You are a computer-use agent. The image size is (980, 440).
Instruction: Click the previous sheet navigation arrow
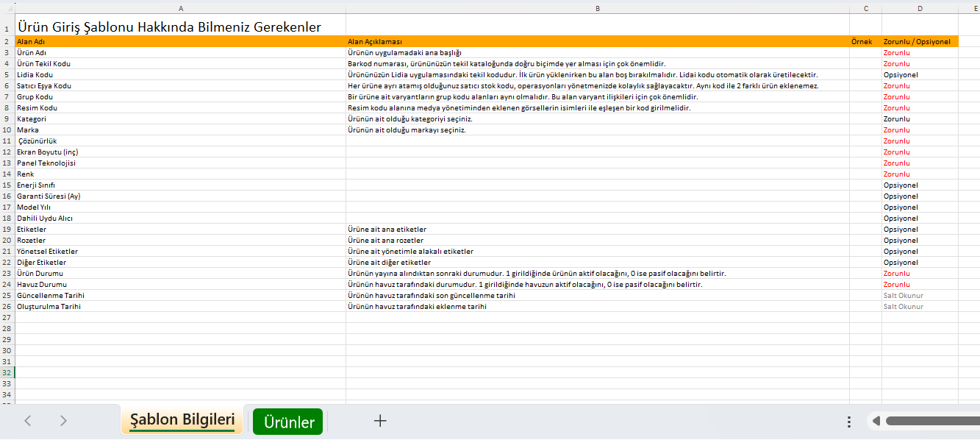[28, 421]
